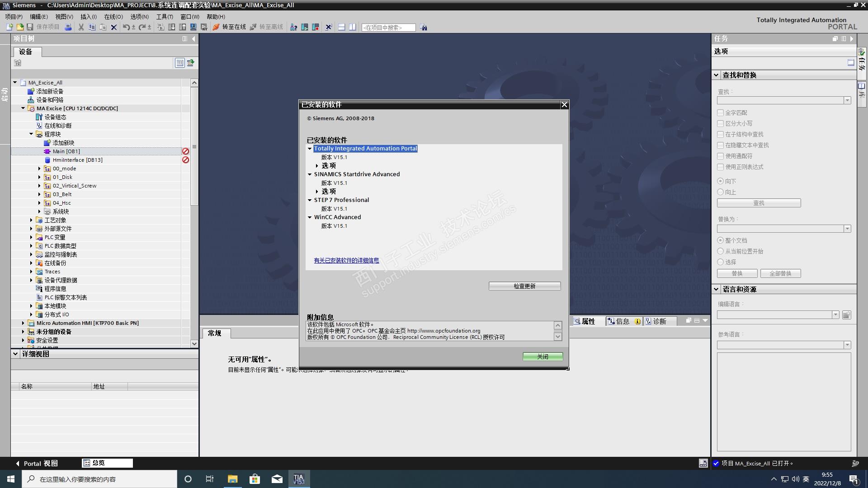868x488 pixels.
Task: Open the 在线(O) menu
Action: tap(113, 17)
